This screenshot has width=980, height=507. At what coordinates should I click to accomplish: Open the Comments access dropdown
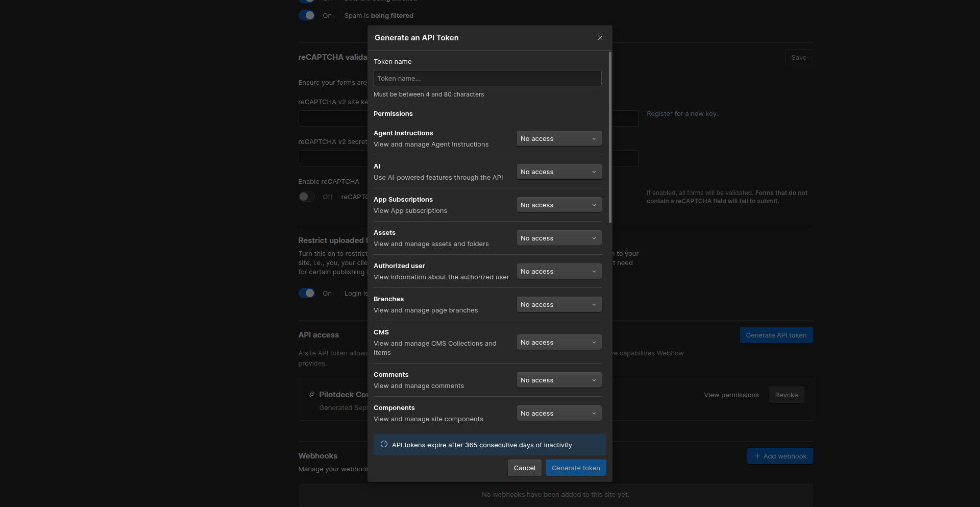(x=559, y=380)
